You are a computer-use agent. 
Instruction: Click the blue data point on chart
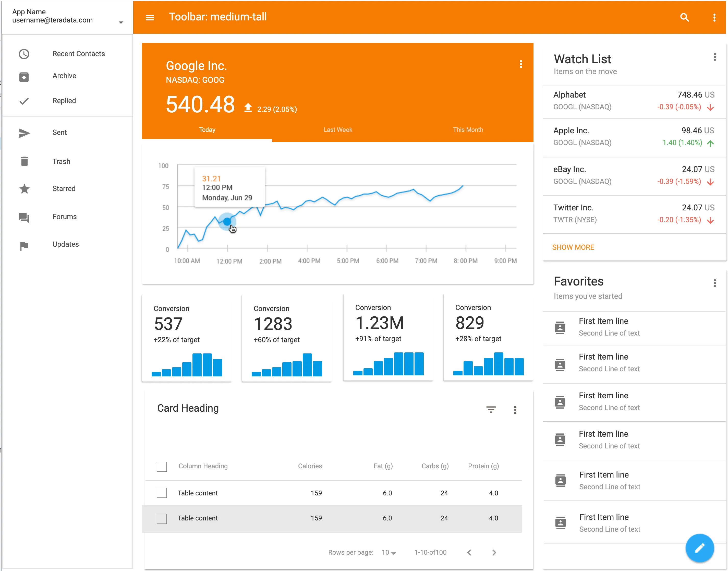[x=227, y=221]
